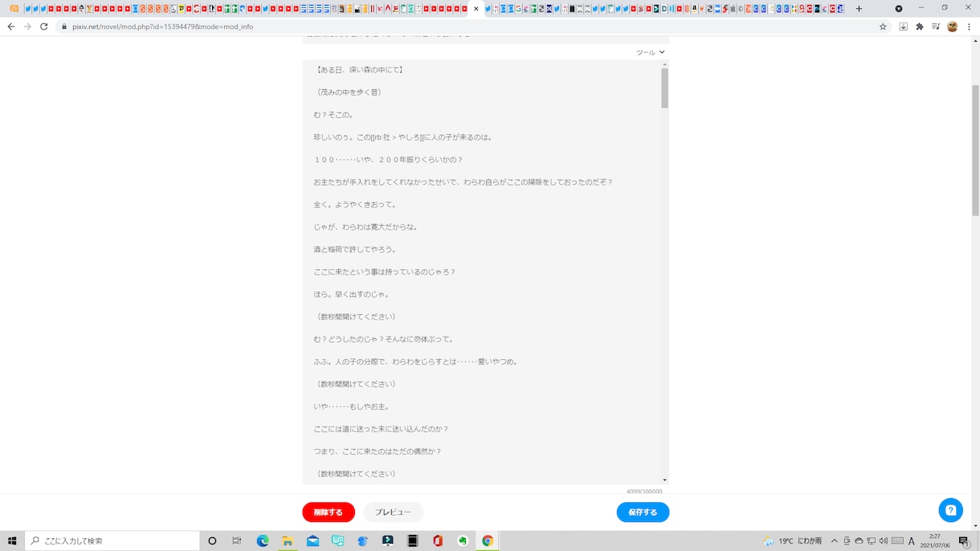Click the download extension icon in toolbar

point(904,27)
